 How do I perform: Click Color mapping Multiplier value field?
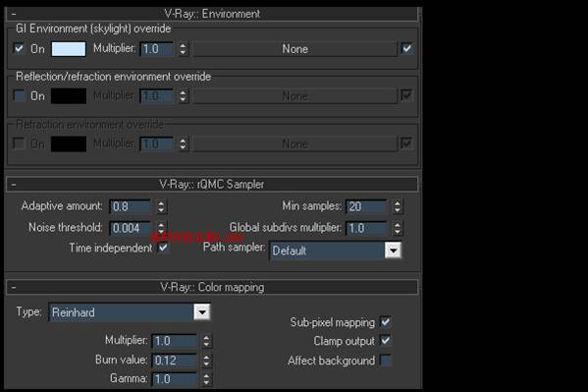point(175,341)
